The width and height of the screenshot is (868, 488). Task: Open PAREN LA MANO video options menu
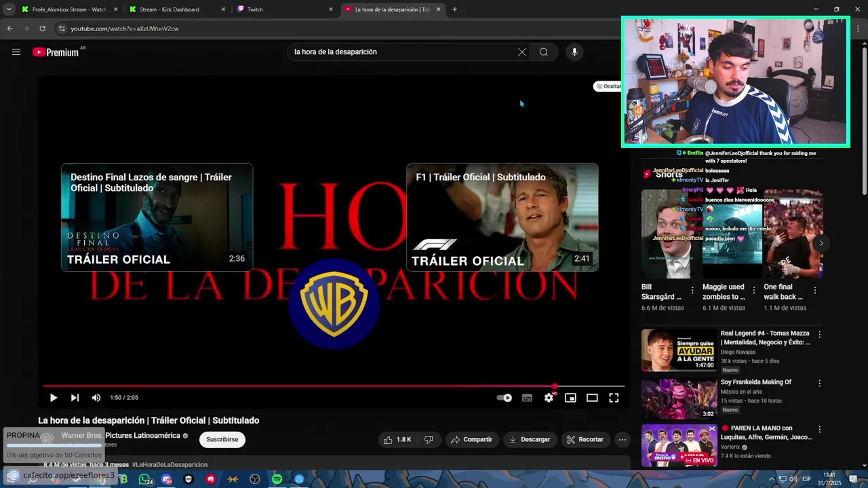coord(819,430)
